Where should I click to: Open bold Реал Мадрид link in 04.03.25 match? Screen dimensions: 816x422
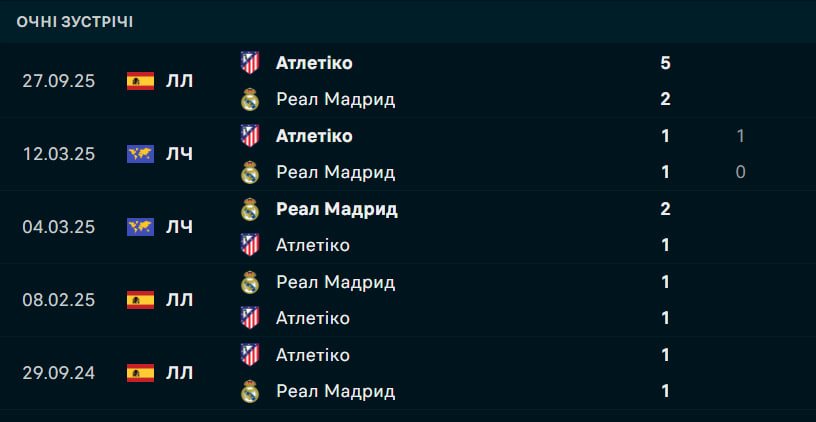(x=336, y=209)
